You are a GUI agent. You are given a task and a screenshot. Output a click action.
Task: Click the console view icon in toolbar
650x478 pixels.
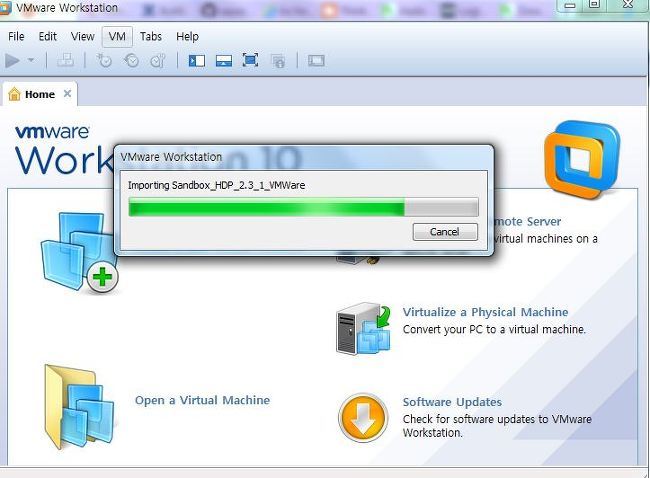pos(316,61)
